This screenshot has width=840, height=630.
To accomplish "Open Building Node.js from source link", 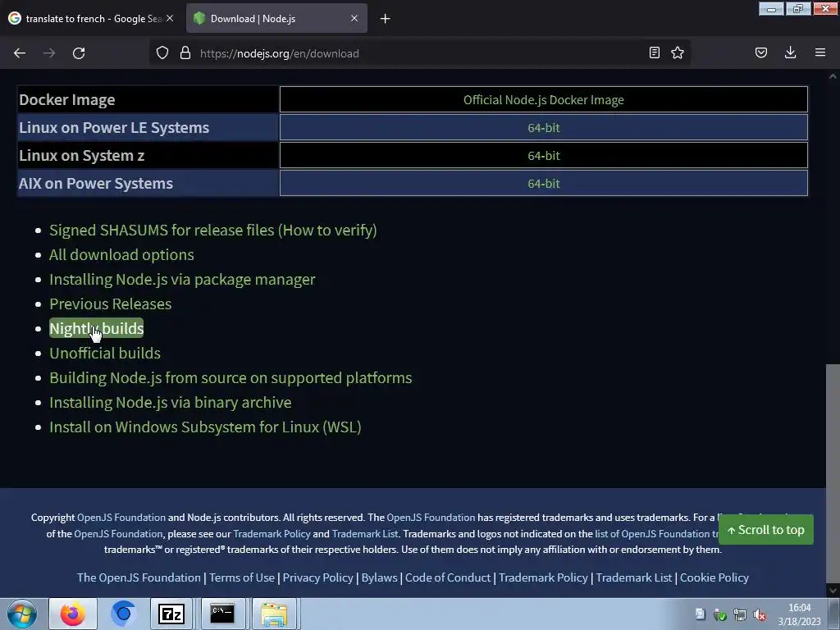I will 231,378.
